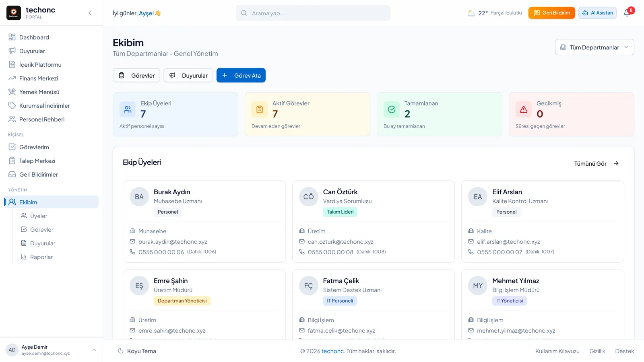Click the mail icon beside emre.sahin email
The width and height of the screenshot is (644, 362).
point(132,330)
